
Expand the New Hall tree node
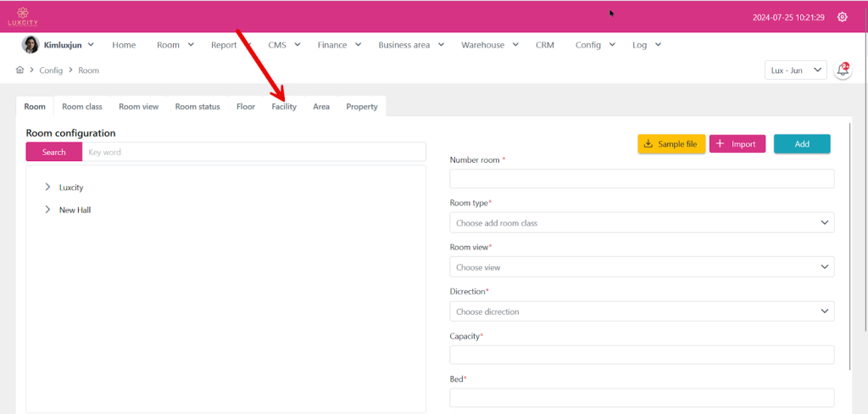47,210
